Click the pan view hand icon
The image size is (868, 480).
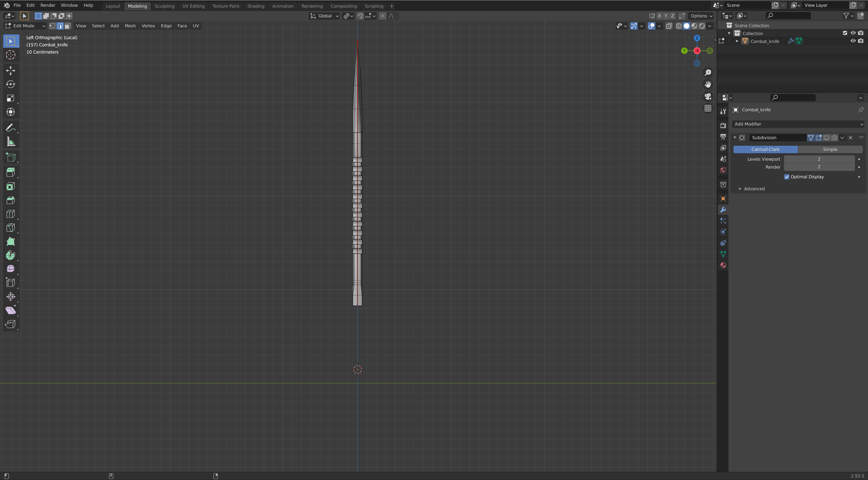(708, 84)
